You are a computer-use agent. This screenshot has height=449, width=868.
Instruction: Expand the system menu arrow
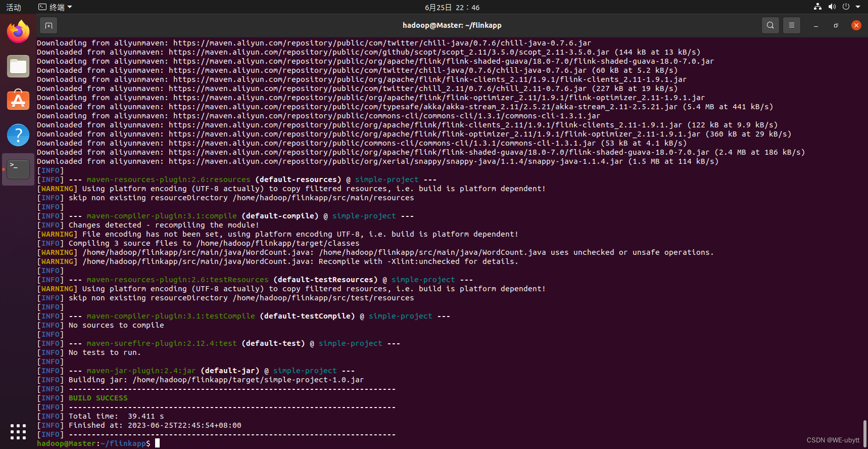pyautogui.click(x=858, y=7)
